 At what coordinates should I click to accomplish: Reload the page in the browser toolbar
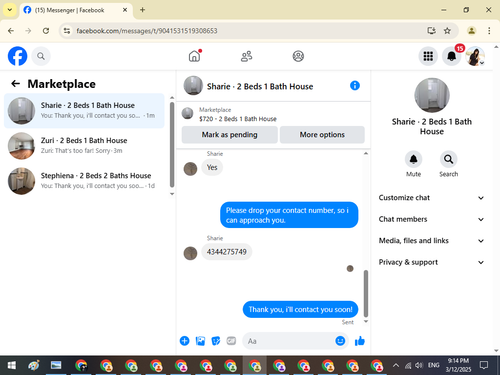point(46,31)
